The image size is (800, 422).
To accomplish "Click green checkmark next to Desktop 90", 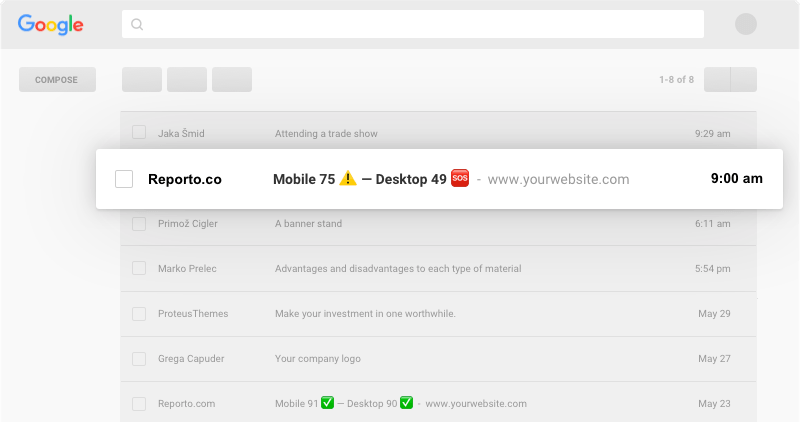I will (x=406, y=403).
